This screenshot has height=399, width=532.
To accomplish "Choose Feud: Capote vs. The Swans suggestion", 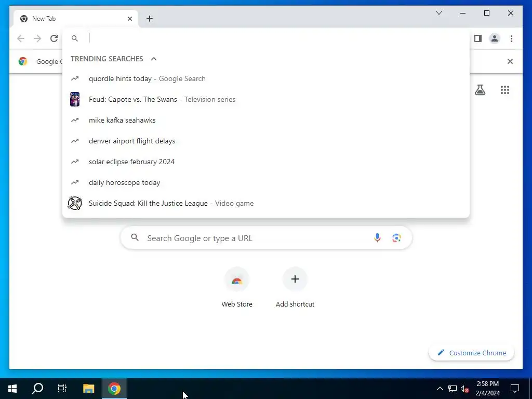I will 266,99.
